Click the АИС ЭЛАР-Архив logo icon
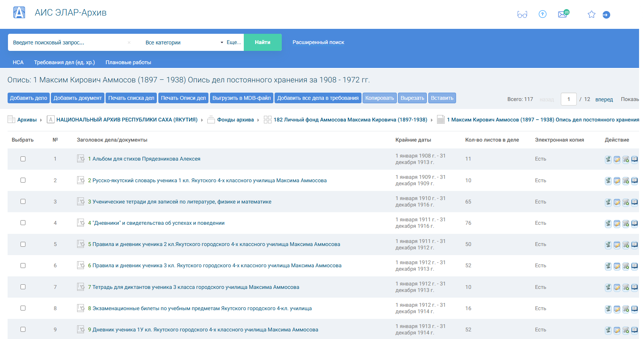This screenshot has height=339, width=644. click(19, 13)
